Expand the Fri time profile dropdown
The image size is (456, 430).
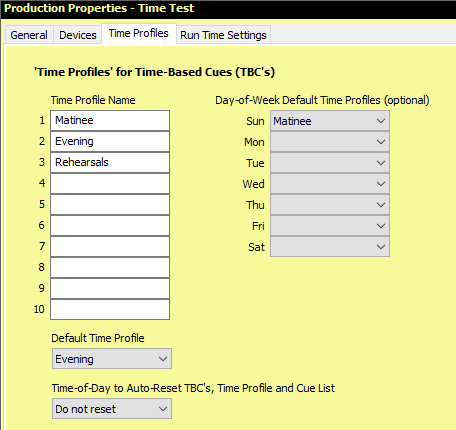330,226
